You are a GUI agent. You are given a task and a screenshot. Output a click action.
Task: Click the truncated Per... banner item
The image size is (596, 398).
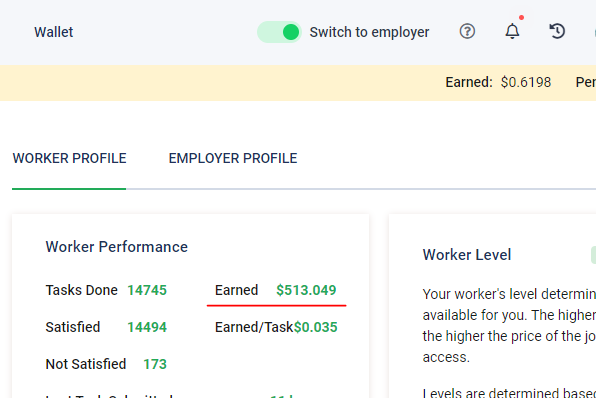(x=586, y=82)
